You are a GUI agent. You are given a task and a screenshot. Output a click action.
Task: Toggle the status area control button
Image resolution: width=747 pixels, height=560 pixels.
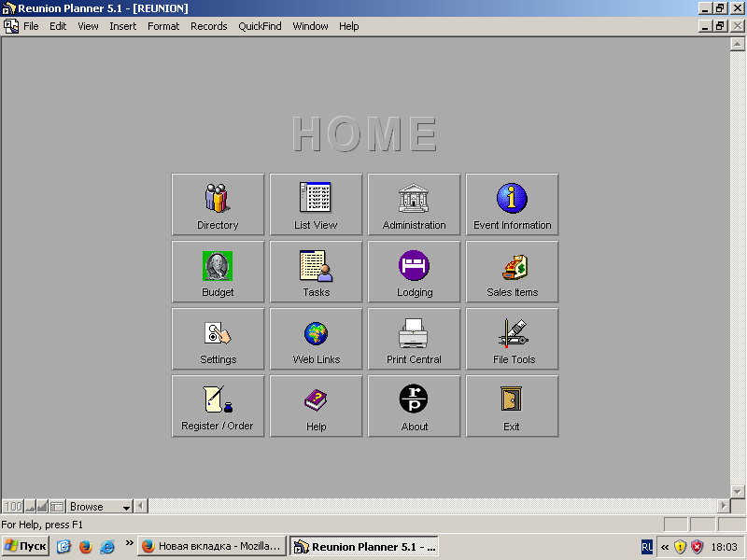click(57, 507)
